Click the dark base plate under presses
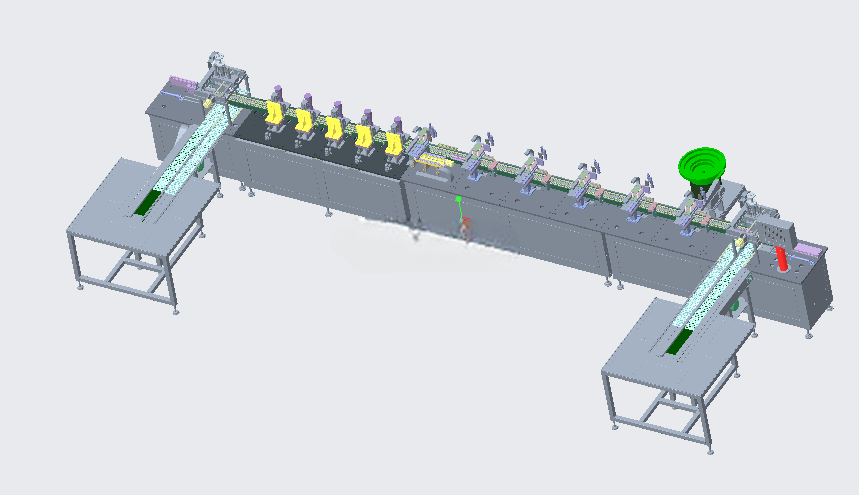The image size is (859, 495). pos(318,145)
